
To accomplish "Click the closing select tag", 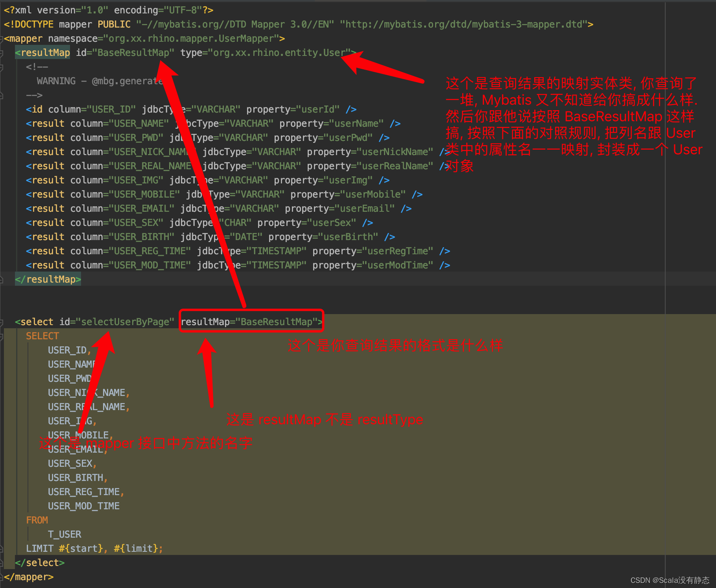I will click(40, 563).
